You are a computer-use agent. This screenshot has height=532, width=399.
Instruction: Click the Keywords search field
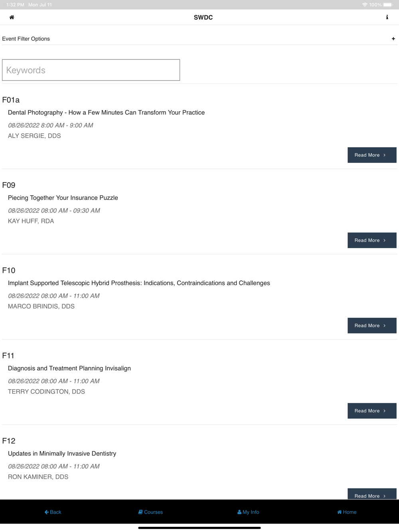(x=91, y=70)
